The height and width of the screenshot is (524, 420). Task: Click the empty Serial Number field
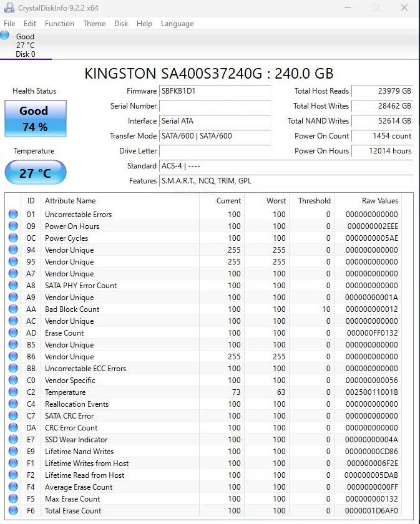coord(215,106)
